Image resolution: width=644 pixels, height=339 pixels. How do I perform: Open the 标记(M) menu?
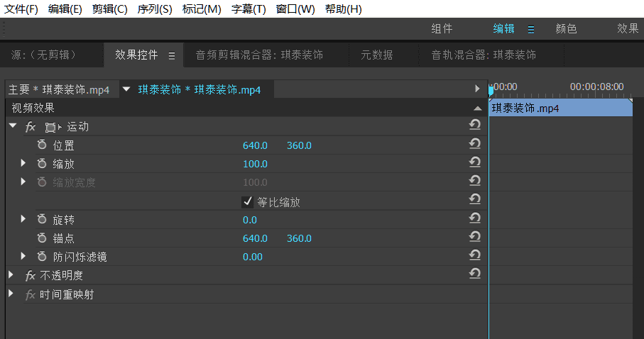pyautogui.click(x=202, y=9)
